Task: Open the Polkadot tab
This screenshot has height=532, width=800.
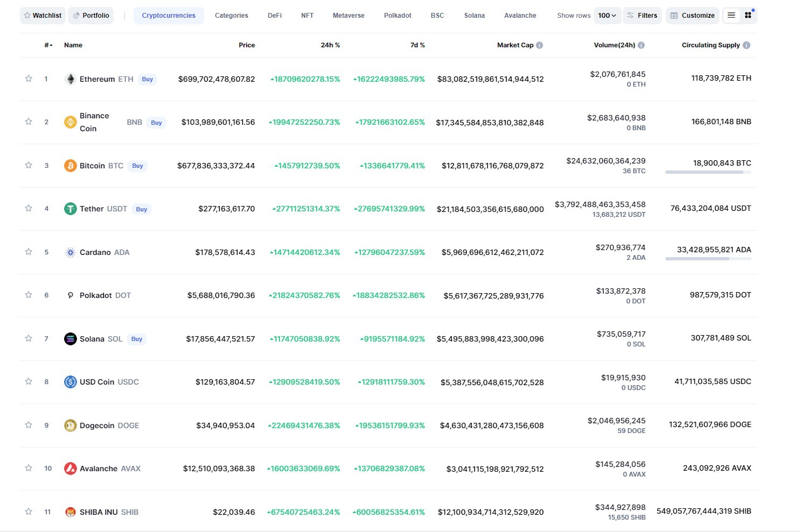Action: [398, 16]
